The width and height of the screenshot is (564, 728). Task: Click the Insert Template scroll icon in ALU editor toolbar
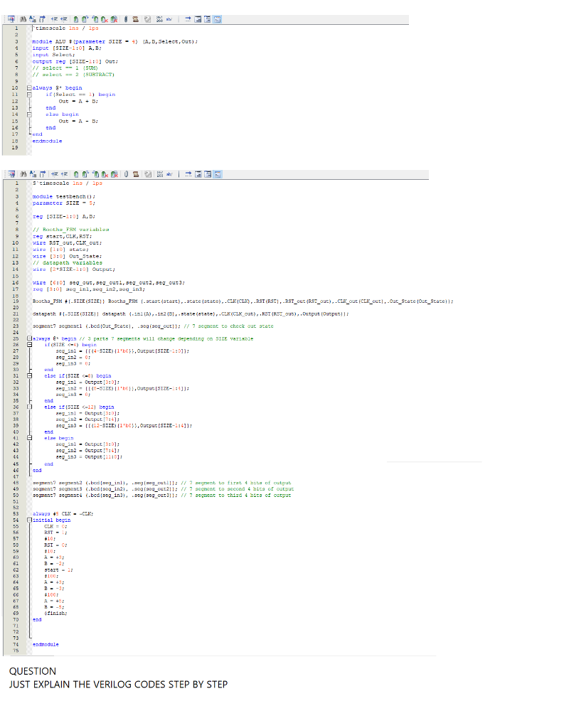[x=136, y=19]
